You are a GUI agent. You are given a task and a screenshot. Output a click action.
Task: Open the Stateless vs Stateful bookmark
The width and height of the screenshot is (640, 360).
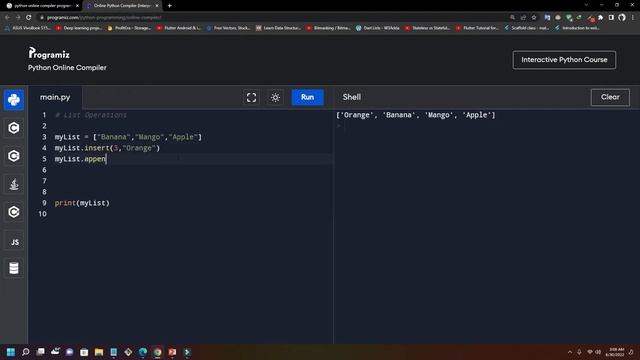point(427,28)
